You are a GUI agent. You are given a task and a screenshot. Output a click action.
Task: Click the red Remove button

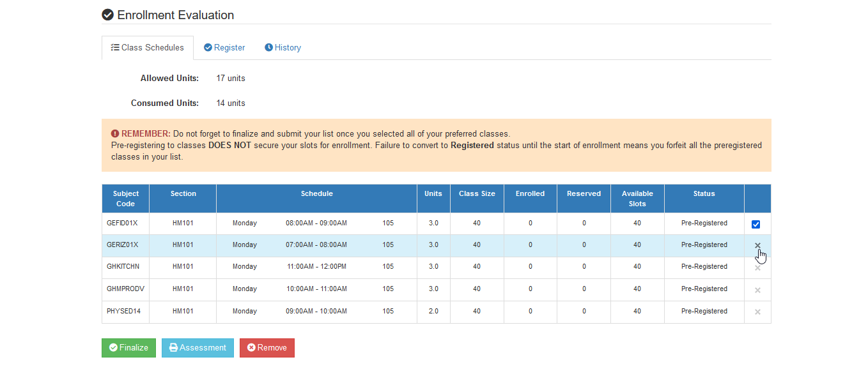coord(267,348)
